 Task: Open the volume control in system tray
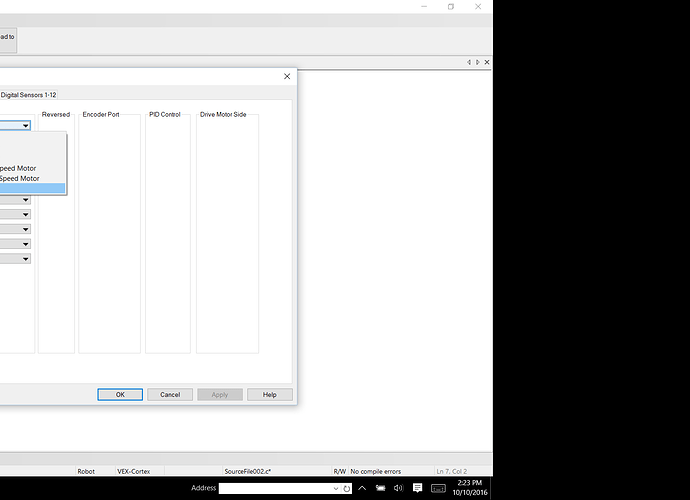click(x=398, y=488)
